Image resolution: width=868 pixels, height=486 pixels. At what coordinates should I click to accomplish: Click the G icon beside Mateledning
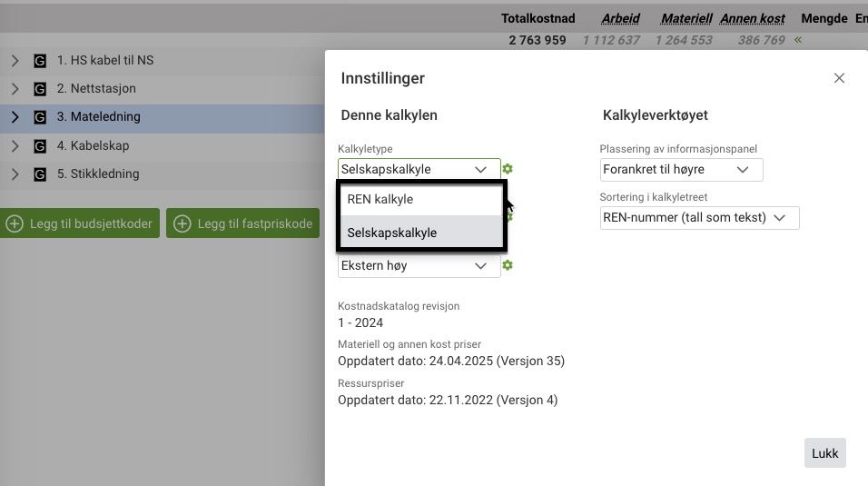(x=40, y=117)
